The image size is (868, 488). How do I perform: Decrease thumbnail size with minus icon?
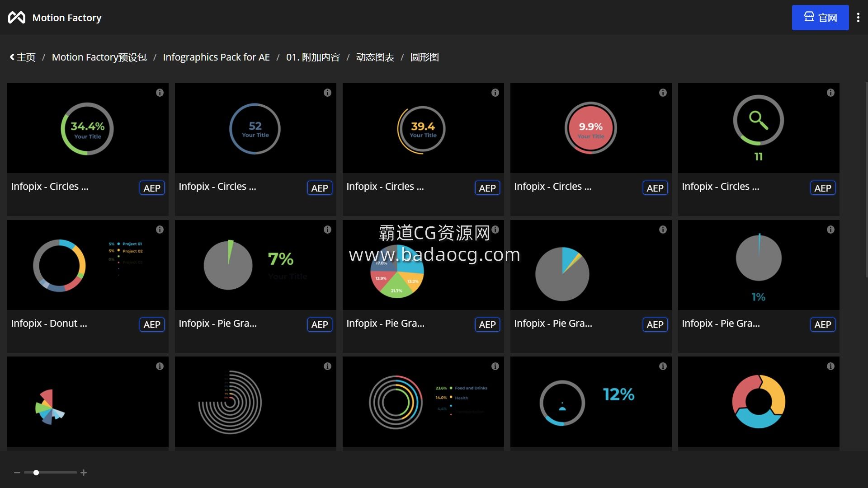coord(17,473)
